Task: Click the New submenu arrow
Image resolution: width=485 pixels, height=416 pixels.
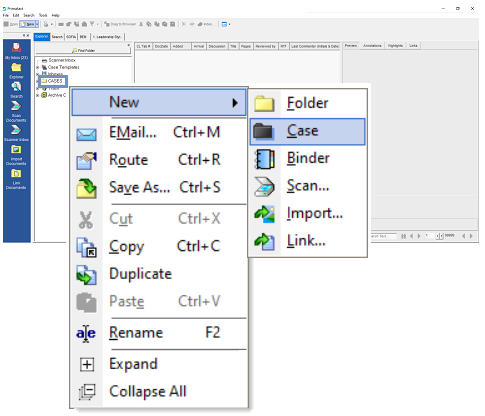Action: 235,103
